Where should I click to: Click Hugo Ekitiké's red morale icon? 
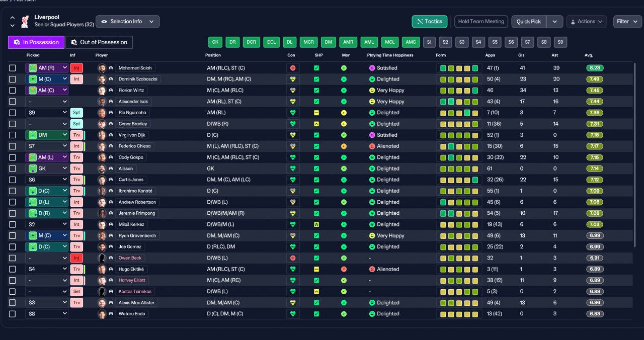(344, 269)
